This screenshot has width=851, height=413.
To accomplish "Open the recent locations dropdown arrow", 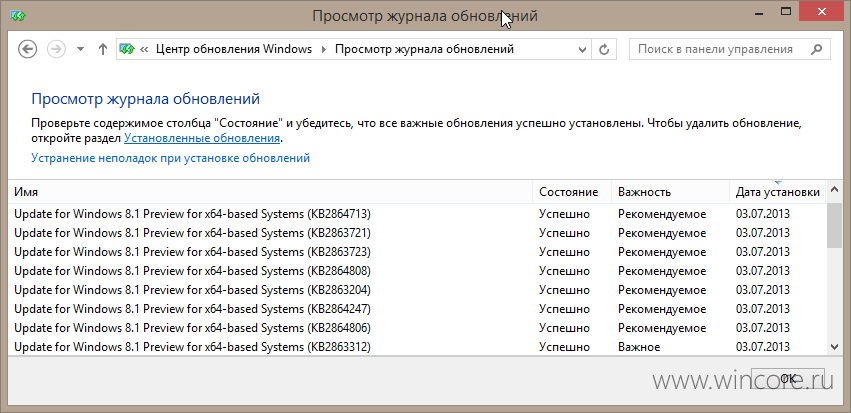I will (x=80, y=49).
